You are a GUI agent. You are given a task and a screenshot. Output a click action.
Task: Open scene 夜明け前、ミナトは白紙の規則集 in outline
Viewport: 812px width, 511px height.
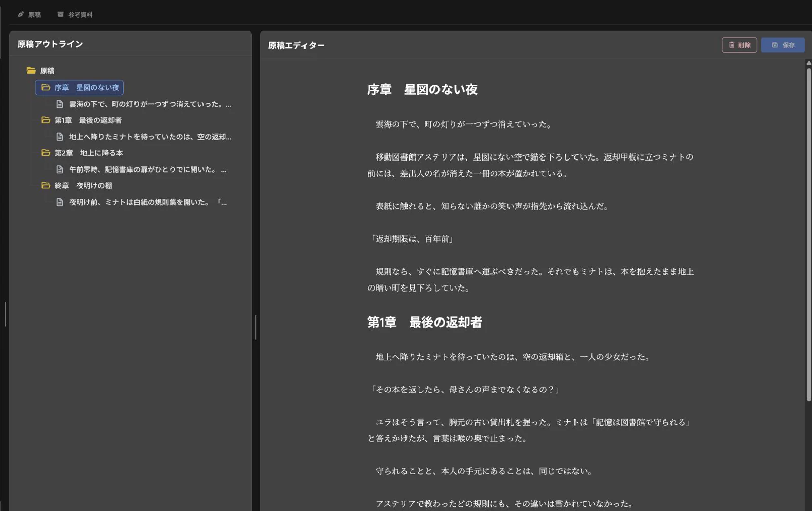coord(148,202)
